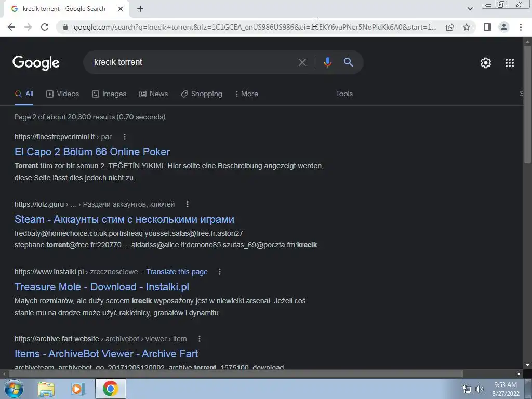This screenshot has width=532, height=399.
Task: Open the Chrome profile menu
Action: tap(504, 27)
